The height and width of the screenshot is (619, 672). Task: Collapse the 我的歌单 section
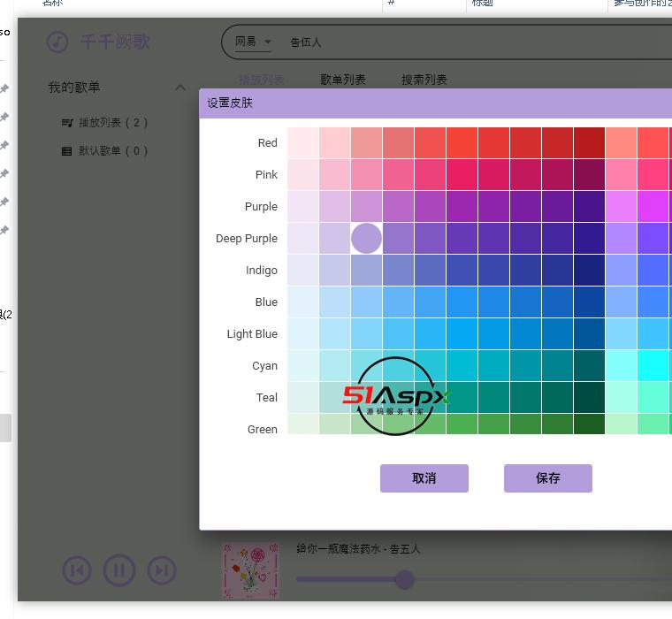click(180, 88)
